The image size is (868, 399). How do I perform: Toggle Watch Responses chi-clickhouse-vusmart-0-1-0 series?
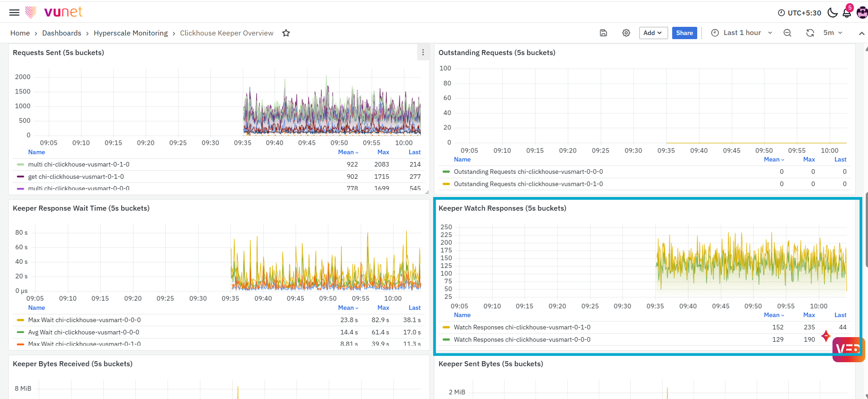coord(522,327)
